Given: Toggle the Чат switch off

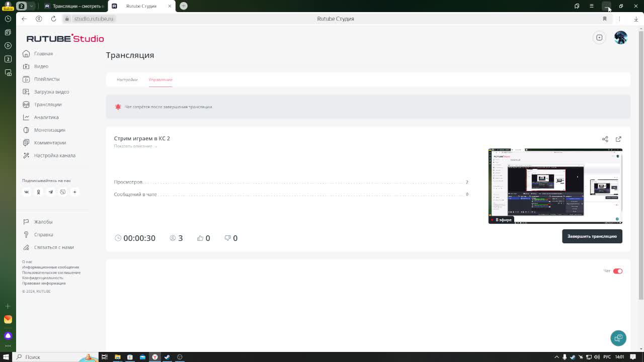Looking at the screenshot, I should tap(618, 271).
